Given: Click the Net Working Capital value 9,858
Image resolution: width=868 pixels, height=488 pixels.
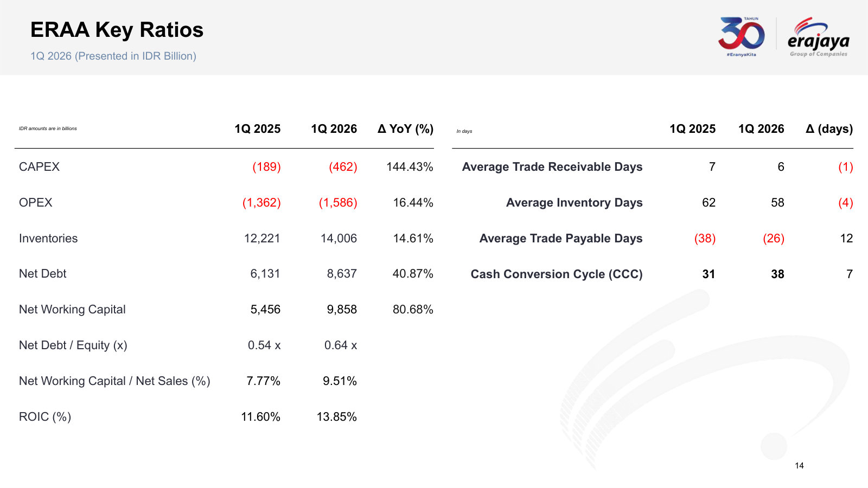Looking at the screenshot, I should pos(342,310).
